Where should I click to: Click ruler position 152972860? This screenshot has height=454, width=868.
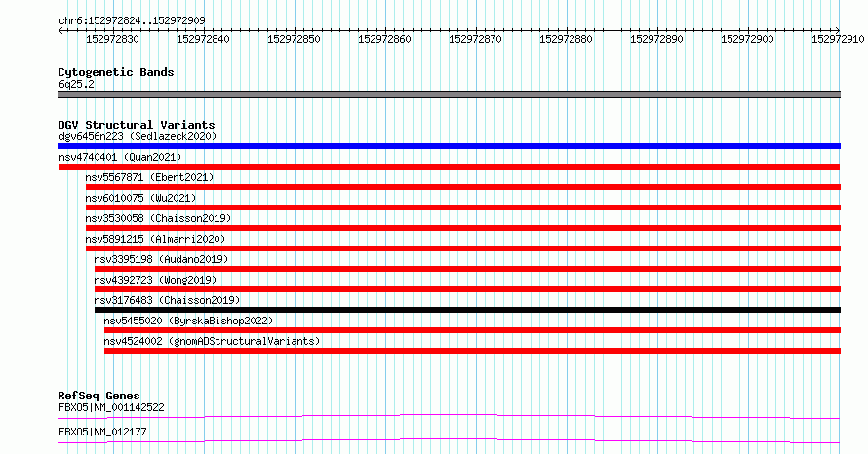pyautogui.click(x=384, y=39)
